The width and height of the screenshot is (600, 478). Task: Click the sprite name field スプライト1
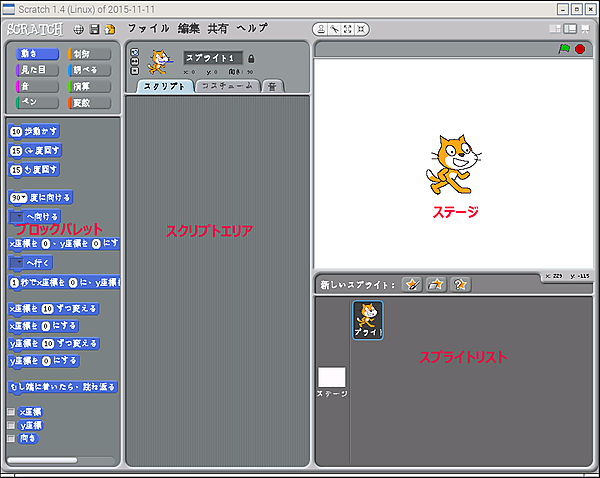click(x=213, y=58)
